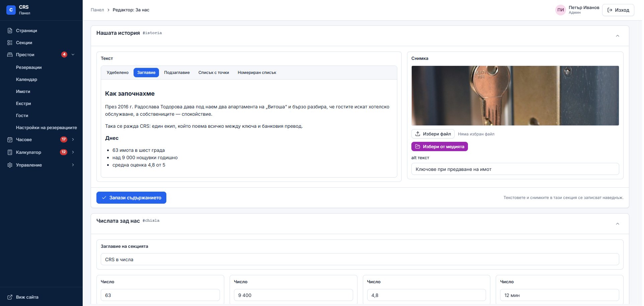
Task: Toggle the Заглавие text format
Action: (146, 73)
